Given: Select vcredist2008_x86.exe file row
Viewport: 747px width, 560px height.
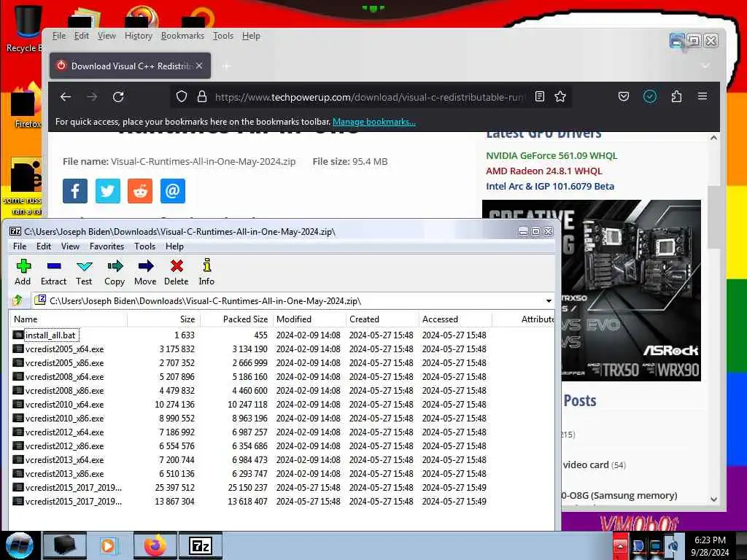Looking at the screenshot, I should (282, 391).
